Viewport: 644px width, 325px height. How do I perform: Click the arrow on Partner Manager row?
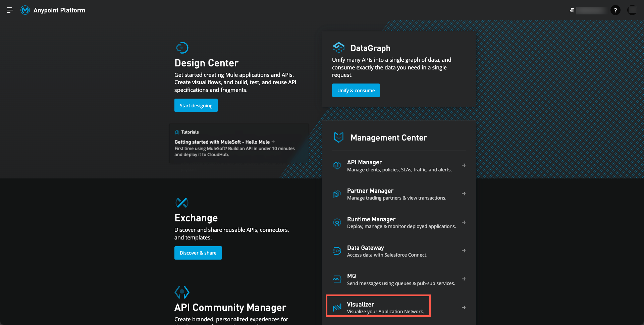(x=464, y=194)
